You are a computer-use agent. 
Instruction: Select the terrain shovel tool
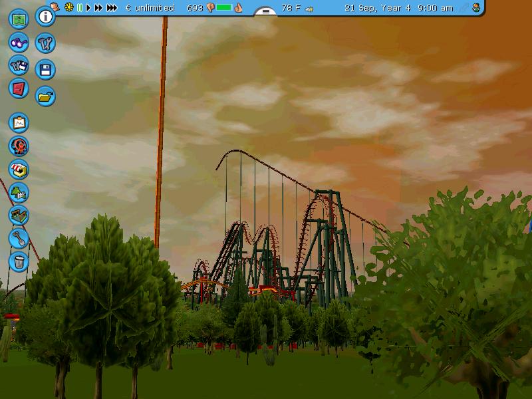point(19,239)
